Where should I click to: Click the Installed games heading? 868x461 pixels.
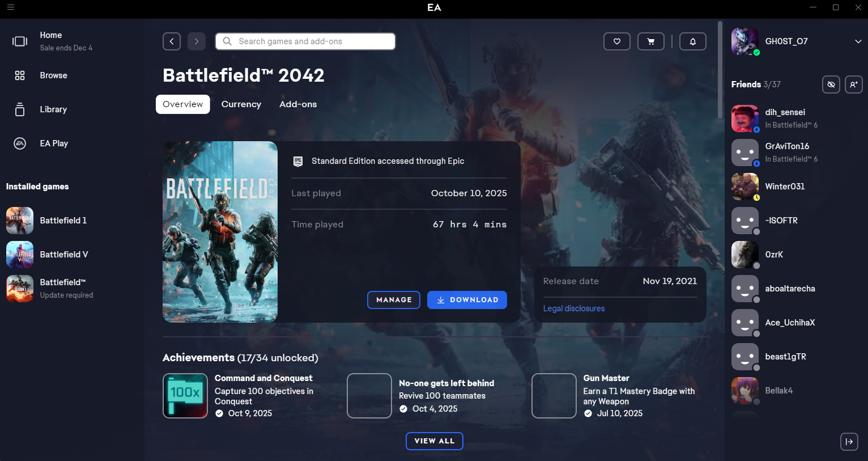[x=37, y=187]
